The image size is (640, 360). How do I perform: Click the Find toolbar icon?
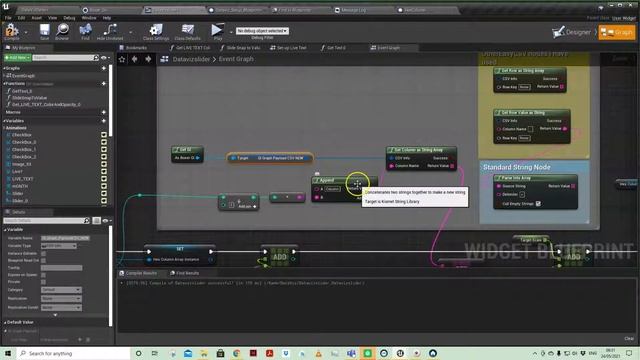point(85,31)
